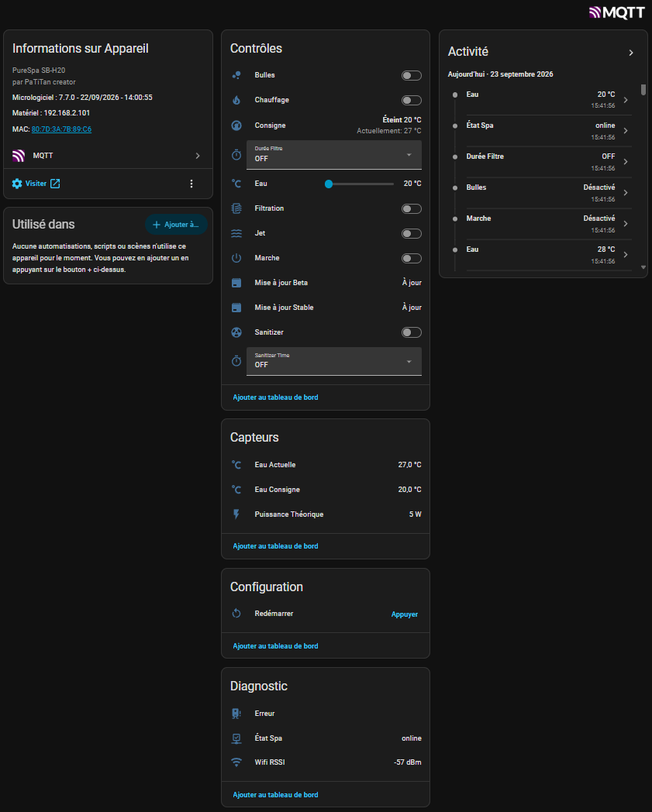Open the three-dot menu next to Visiter
Screen dimensions: 652x812
191,184
